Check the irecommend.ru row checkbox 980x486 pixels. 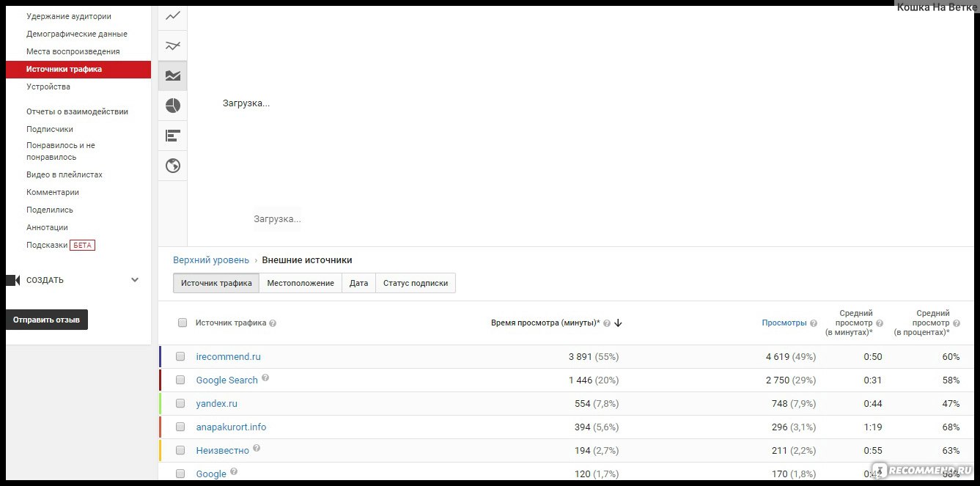[x=180, y=357]
